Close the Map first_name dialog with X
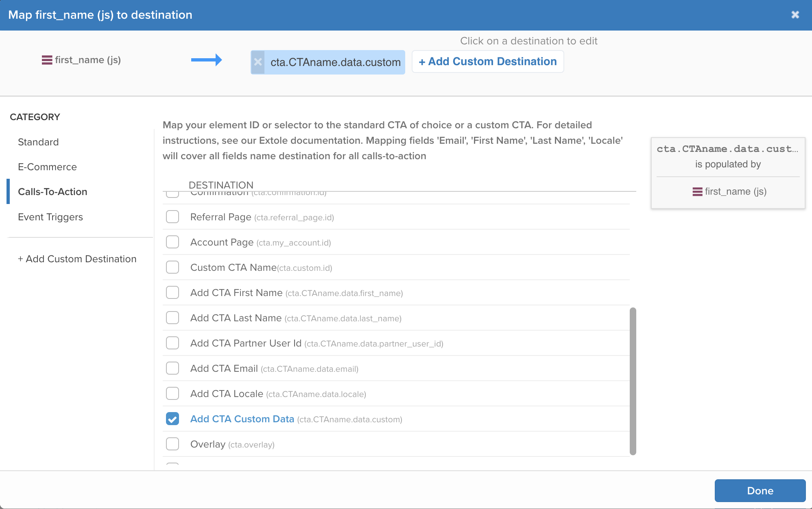The height and width of the screenshot is (509, 812). (x=795, y=15)
